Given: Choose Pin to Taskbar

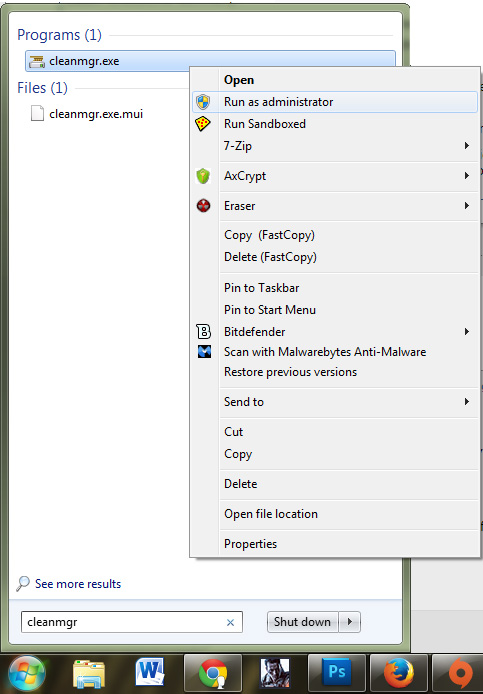Looking at the screenshot, I should point(335,288).
